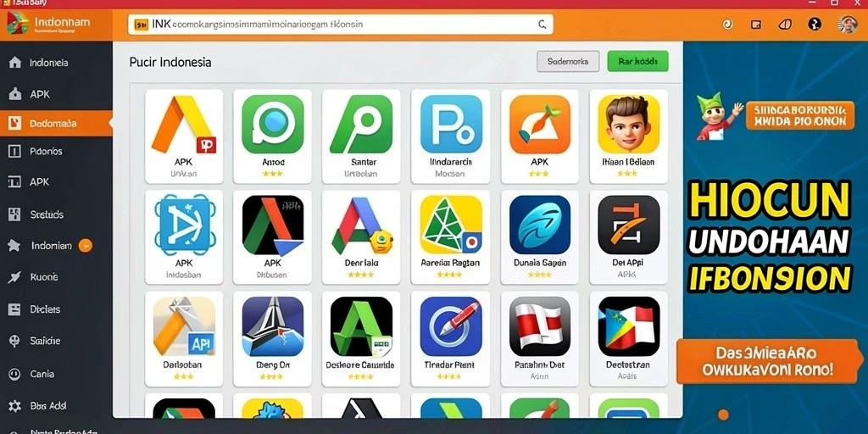Open the user profile avatar
The width and height of the screenshot is (868, 434).
point(847,25)
